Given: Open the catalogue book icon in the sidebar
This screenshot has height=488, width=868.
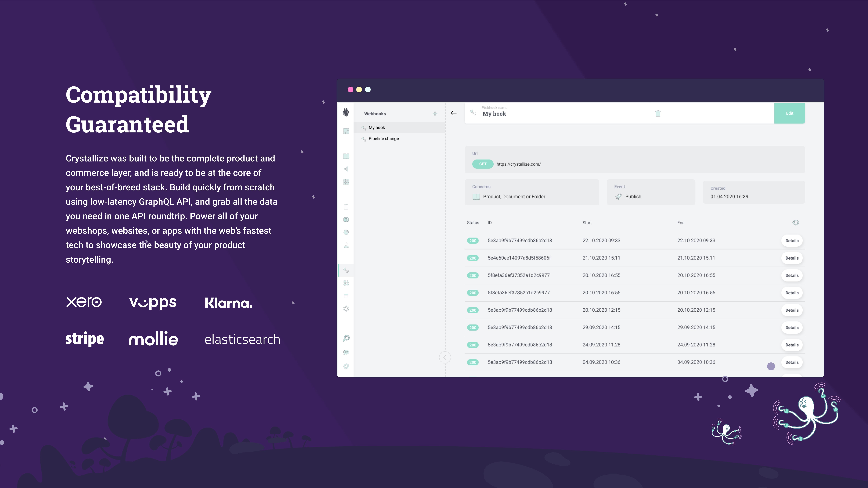Looking at the screenshot, I should click(x=346, y=156).
